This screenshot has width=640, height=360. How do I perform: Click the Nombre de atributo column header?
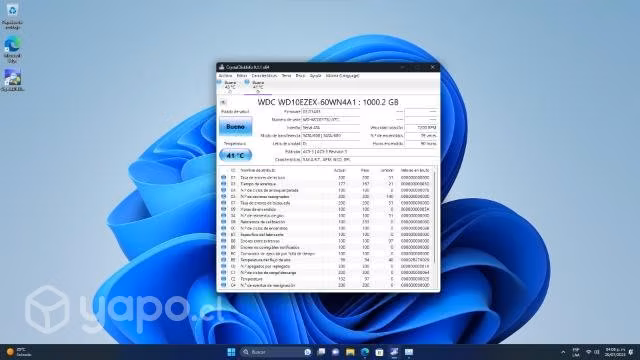point(258,170)
